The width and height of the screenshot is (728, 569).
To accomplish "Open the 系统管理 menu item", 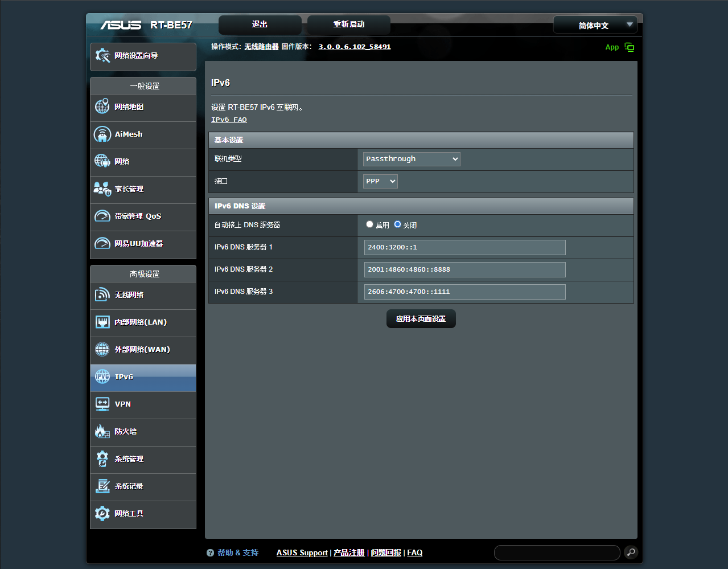I will tap(129, 459).
